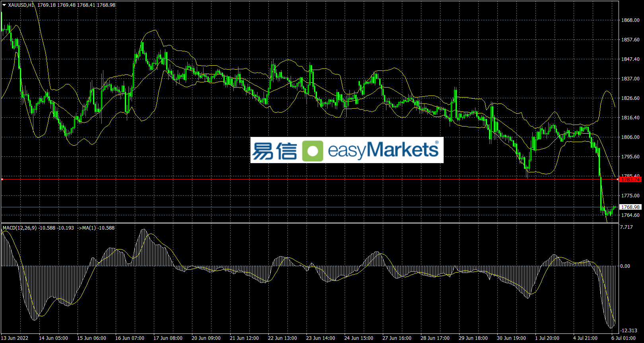Select the red horizontal line on chart
The image size is (644, 343).
pos(309,179)
